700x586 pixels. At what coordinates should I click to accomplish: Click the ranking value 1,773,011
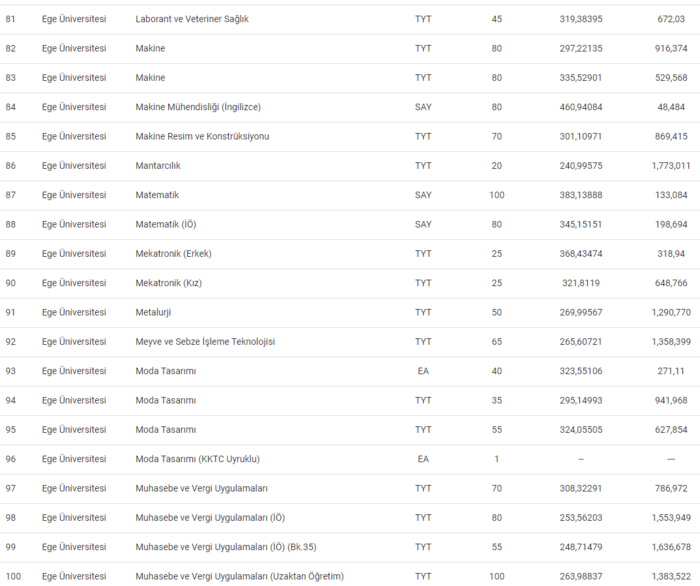670,166
